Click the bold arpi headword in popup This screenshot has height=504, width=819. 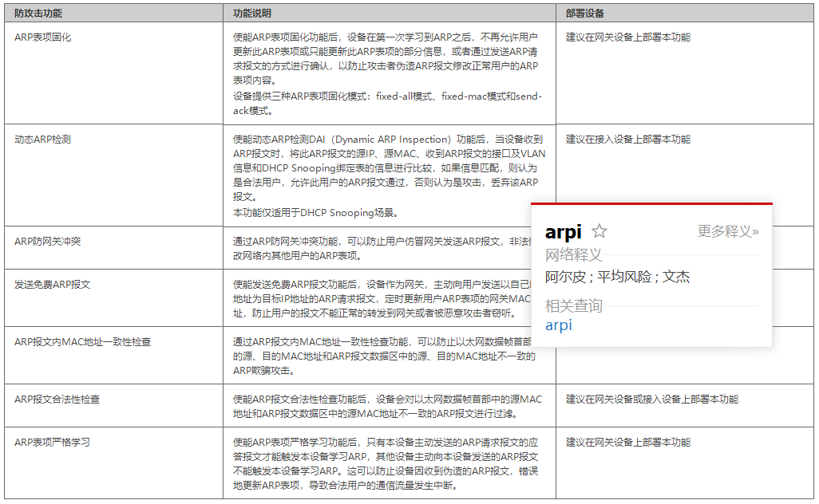[x=564, y=232]
